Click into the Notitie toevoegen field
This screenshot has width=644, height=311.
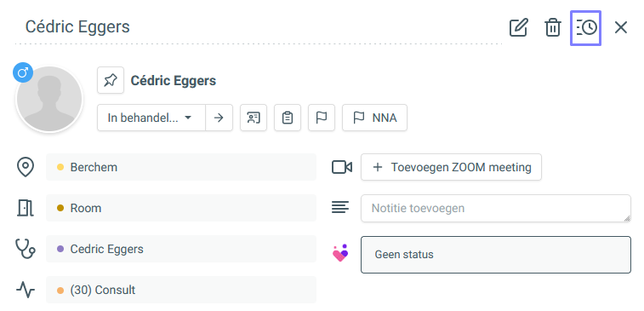click(x=496, y=208)
